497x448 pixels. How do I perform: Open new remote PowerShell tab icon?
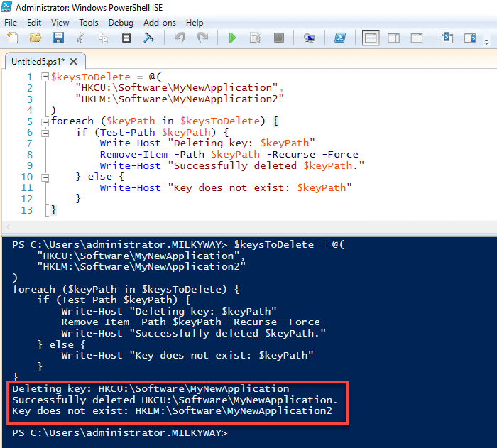click(x=309, y=38)
